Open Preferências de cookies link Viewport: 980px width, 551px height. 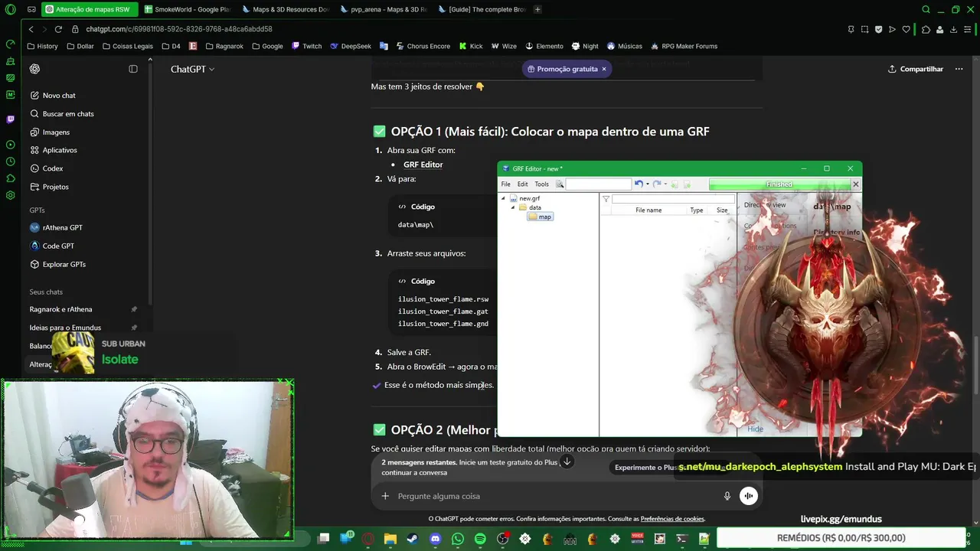(x=672, y=519)
